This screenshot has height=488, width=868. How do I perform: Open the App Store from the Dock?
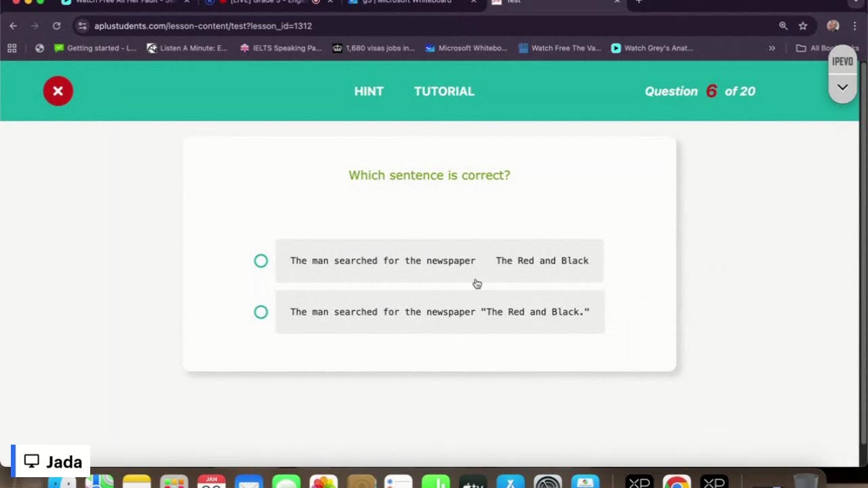[510, 482]
